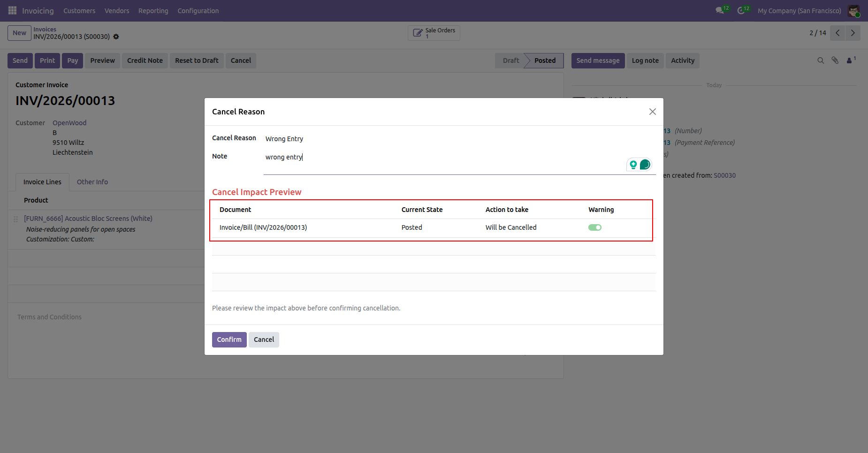Click Cancel button in the Cancel Reason dialog
Viewport: 868px width, 453px height.
coord(264,340)
